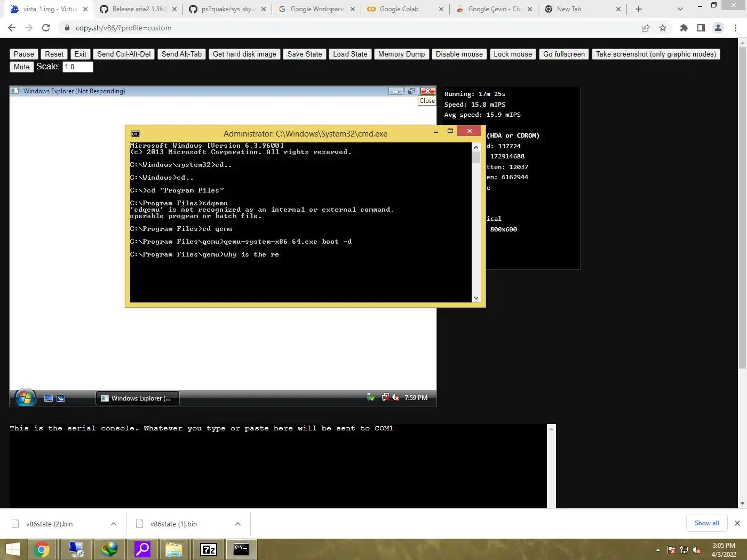
Task: Click the Go fullscreen button
Action: tap(564, 54)
